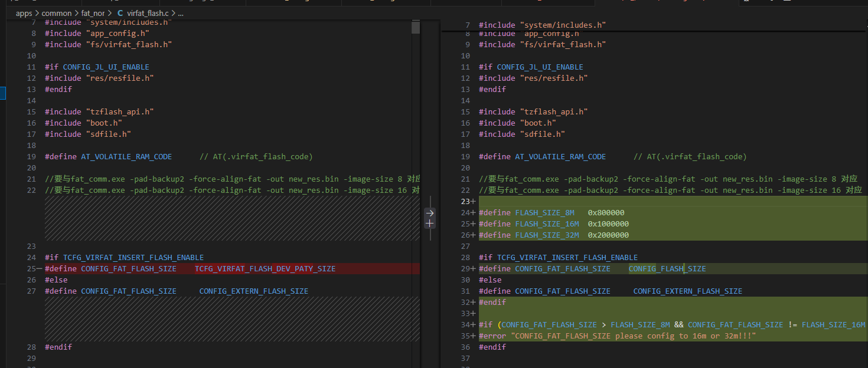Click "tzflash_api.h" include in the left pane
868x368 pixels.
coord(120,111)
